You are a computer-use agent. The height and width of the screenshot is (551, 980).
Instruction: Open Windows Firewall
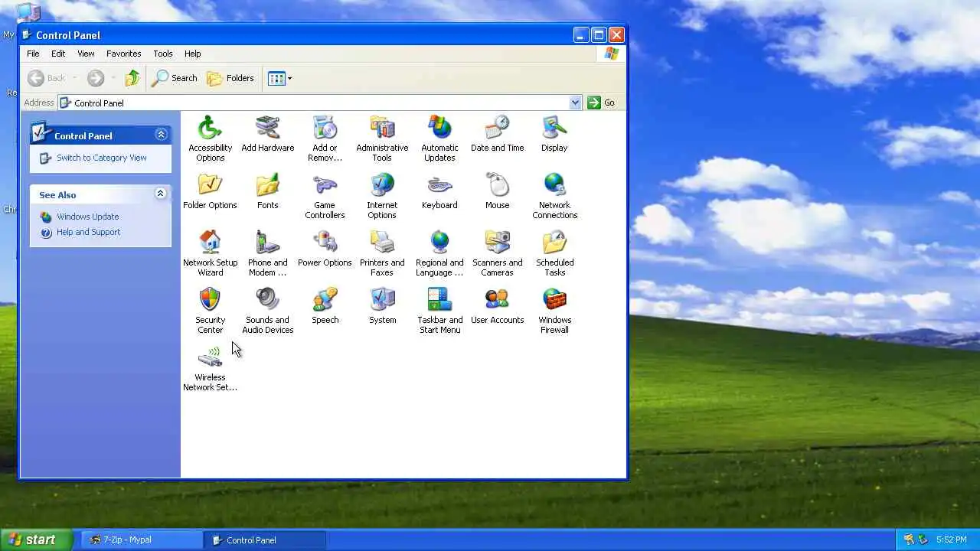tap(554, 311)
